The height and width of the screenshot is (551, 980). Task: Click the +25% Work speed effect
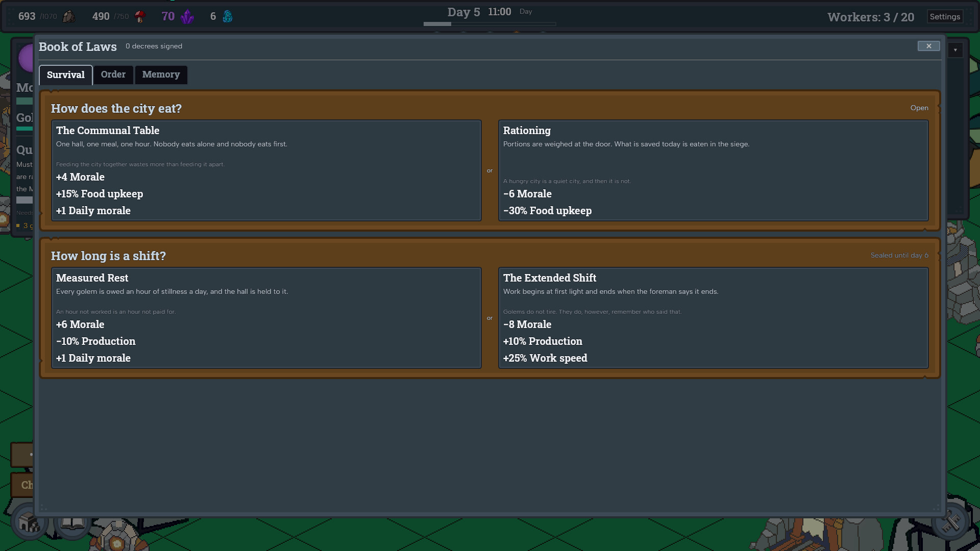tap(545, 358)
